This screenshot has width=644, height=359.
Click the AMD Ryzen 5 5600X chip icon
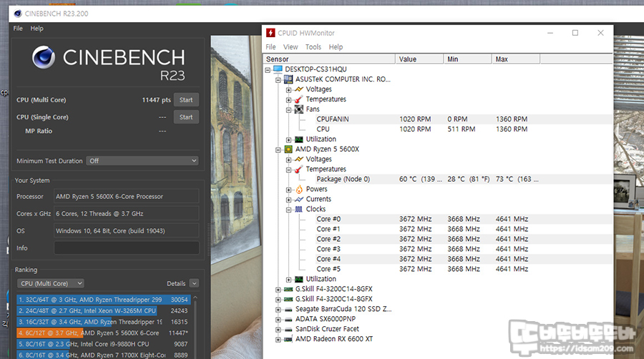[x=288, y=149]
